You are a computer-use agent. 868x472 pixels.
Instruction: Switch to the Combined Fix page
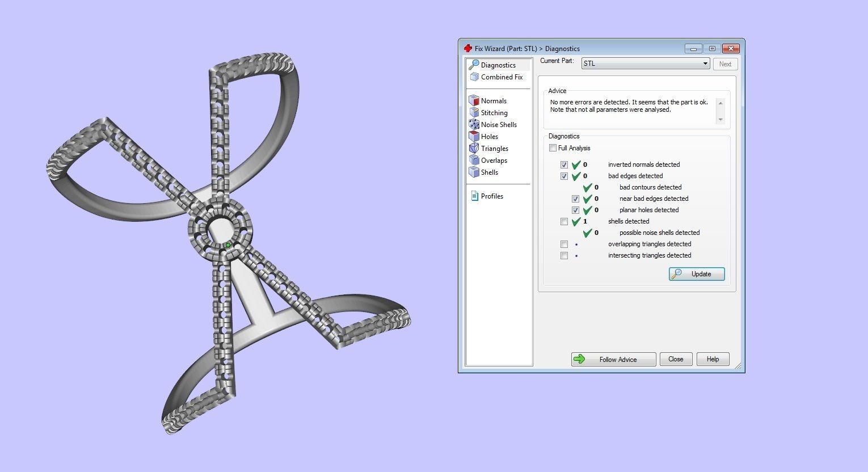tap(502, 77)
